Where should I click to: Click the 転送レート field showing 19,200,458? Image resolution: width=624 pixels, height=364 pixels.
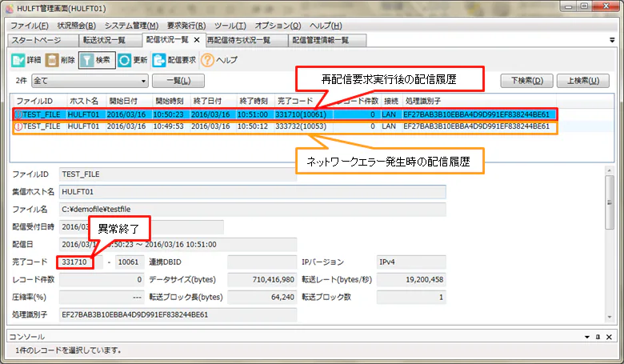point(411,280)
